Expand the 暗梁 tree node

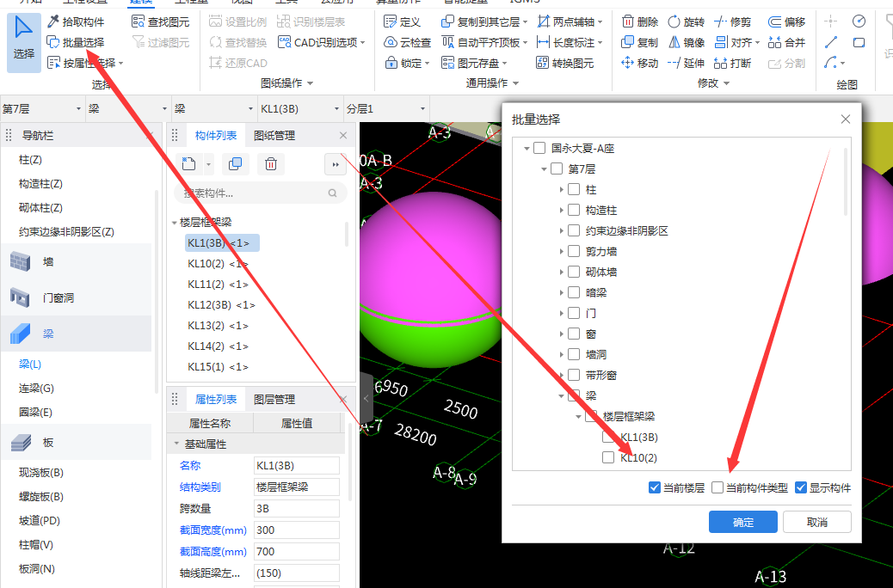pos(562,292)
